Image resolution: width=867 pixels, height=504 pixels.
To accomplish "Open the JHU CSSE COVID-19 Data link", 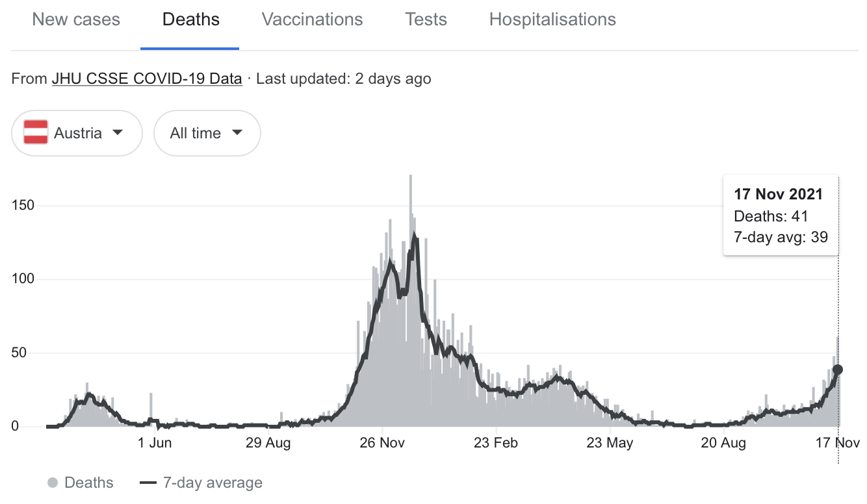I will [x=147, y=79].
